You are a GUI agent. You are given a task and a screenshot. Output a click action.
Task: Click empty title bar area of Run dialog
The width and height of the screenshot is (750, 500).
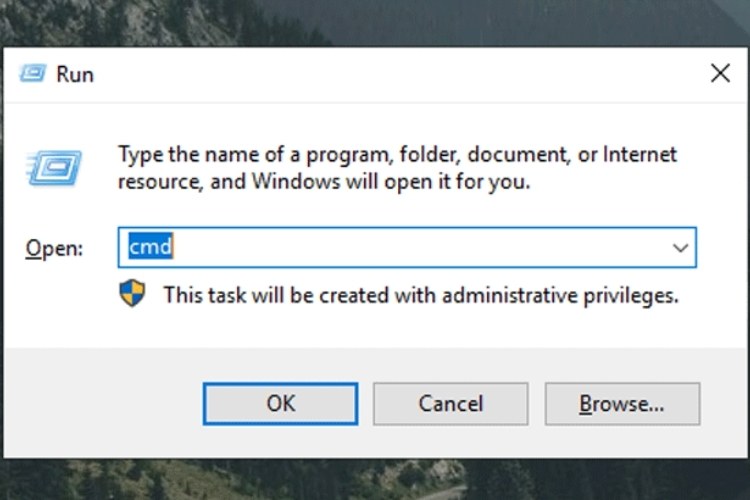[x=400, y=74]
